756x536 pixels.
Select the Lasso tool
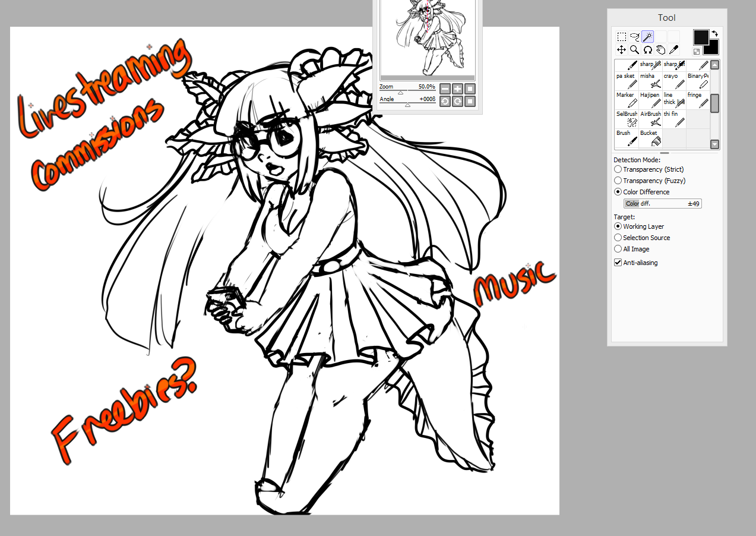click(634, 37)
